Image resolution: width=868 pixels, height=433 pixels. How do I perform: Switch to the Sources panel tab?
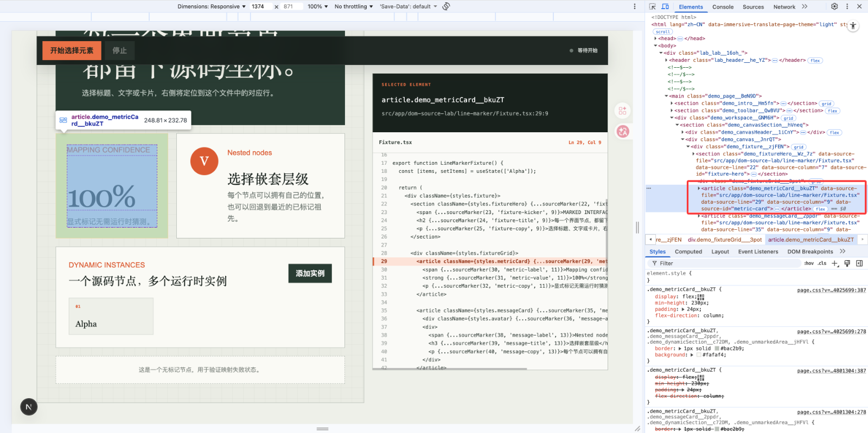pyautogui.click(x=753, y=7)
